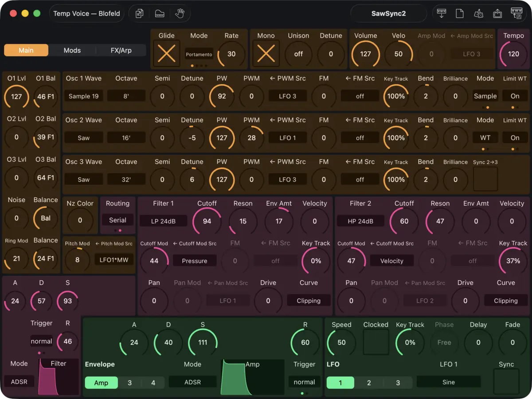The image size is (532, 399).
Task: Toggle Osc 2 Mode WT selector
Action: [485, 137]
